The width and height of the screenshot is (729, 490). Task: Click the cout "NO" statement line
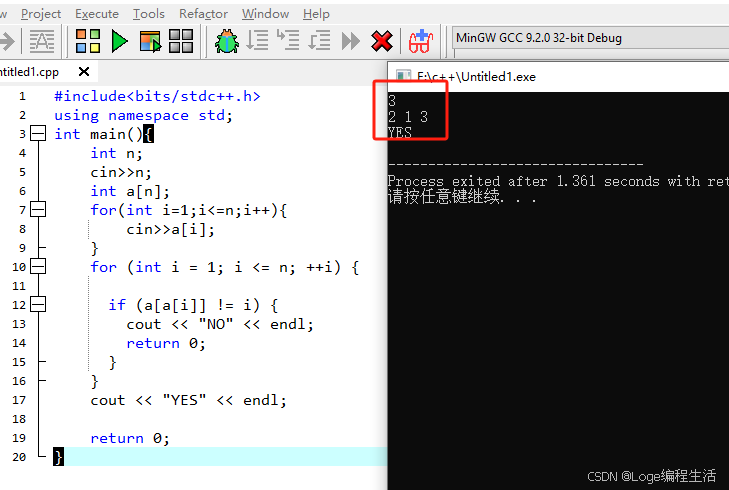tap(220, 324)
